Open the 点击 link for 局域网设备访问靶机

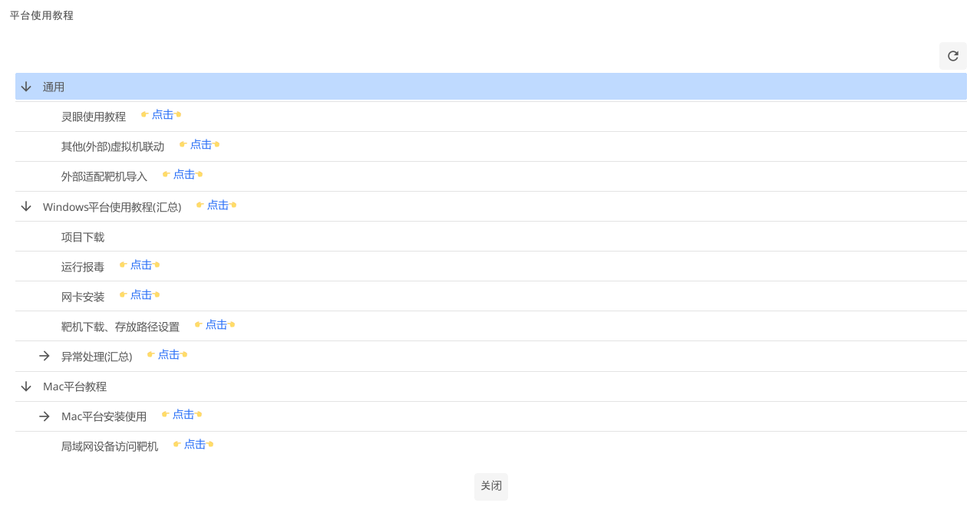point(194,445)
